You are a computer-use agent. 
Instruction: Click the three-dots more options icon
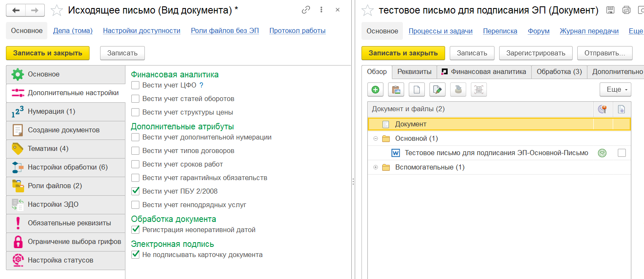tap(322, 10)
